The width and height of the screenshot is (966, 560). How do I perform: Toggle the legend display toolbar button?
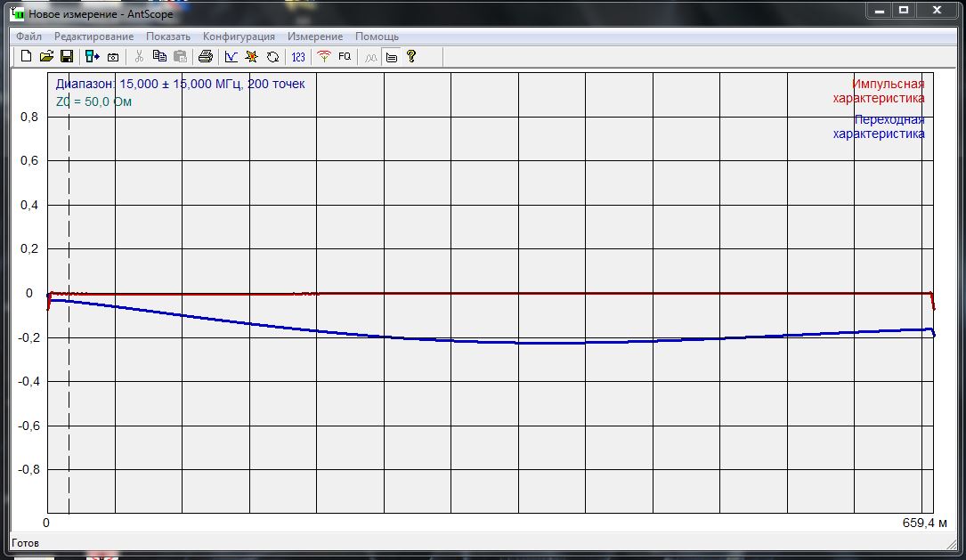click(x=391, y=56)
